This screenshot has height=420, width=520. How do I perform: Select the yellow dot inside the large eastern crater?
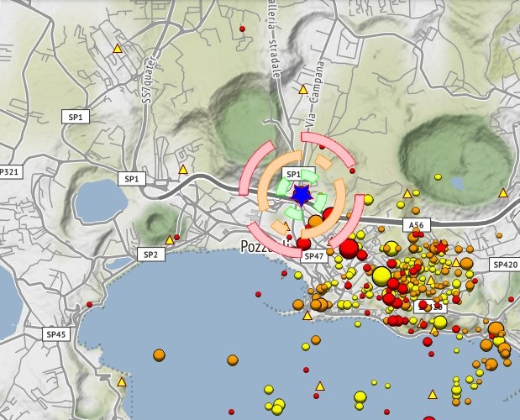tap(438, 177)
